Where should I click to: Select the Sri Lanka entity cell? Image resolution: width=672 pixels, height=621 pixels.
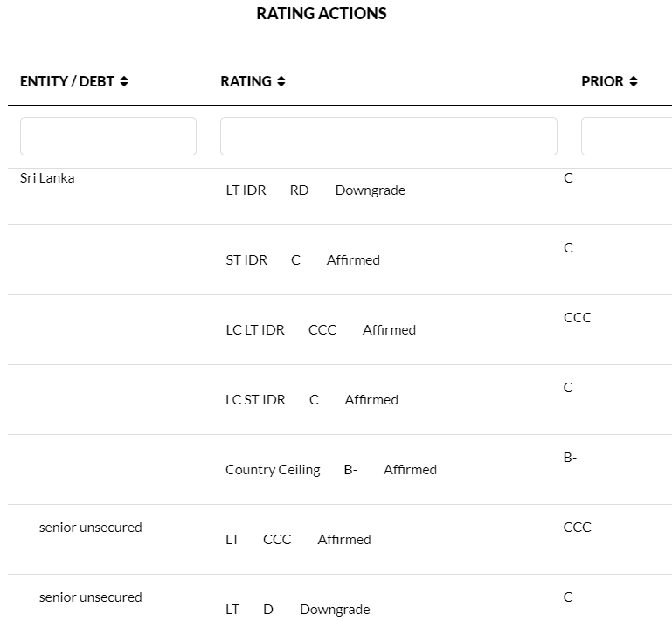[47, 178]
